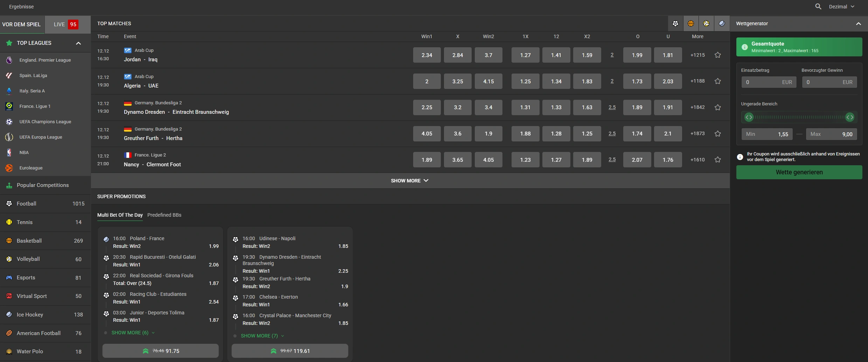Select Win2 odds 1.9 for Greuther Furth - Hertha

488,134
